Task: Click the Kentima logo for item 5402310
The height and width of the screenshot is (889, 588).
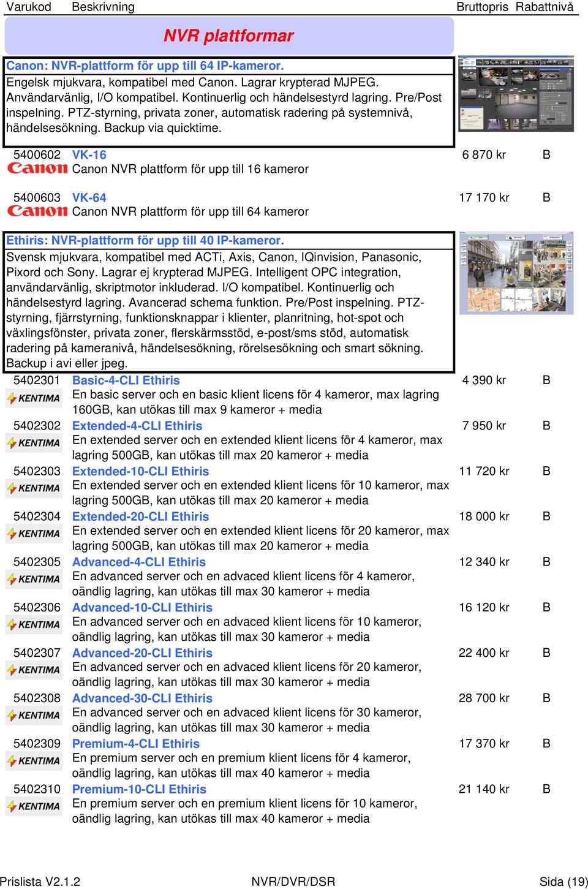Action: 34,806
